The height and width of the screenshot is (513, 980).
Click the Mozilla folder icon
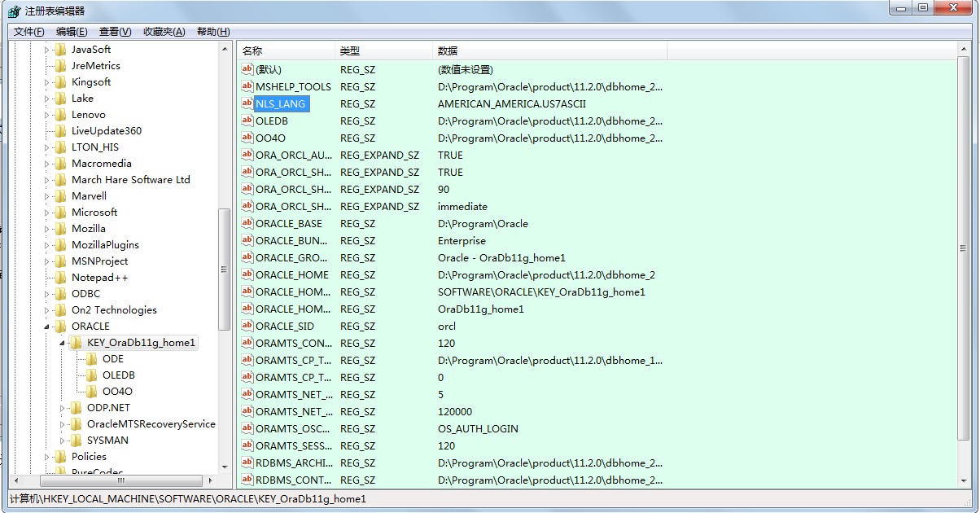[x=60, y=228]
